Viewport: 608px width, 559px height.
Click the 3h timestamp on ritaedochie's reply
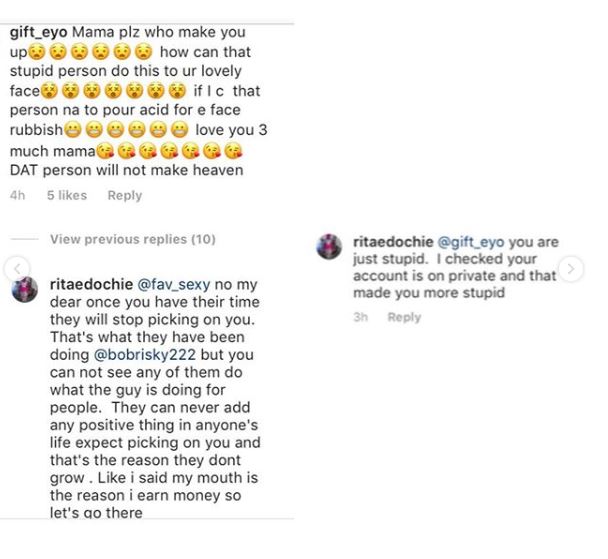tap(361, 317)
